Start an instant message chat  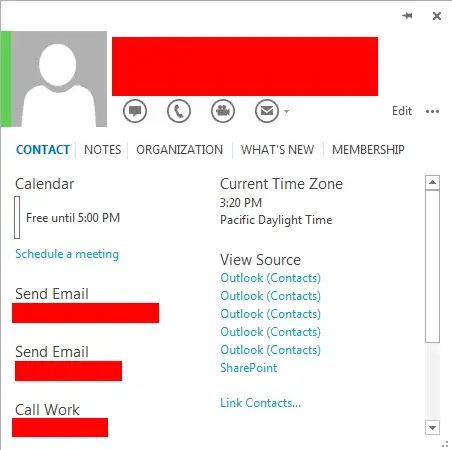point(135,111)
